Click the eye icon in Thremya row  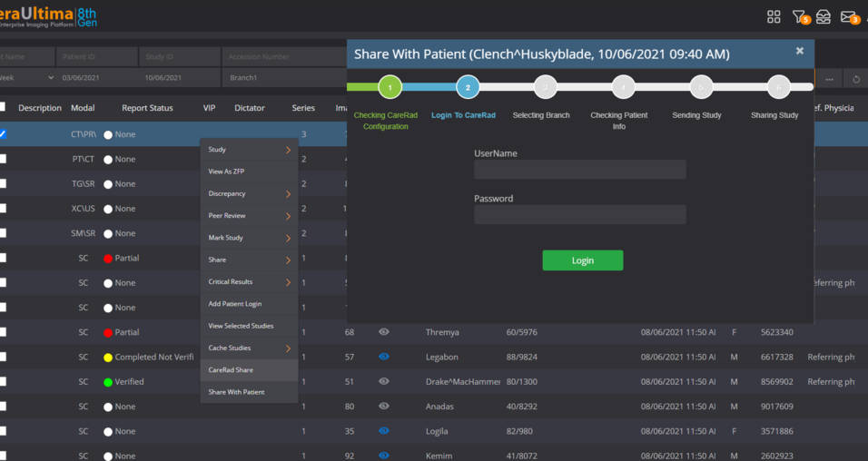[x=383, y=332]
